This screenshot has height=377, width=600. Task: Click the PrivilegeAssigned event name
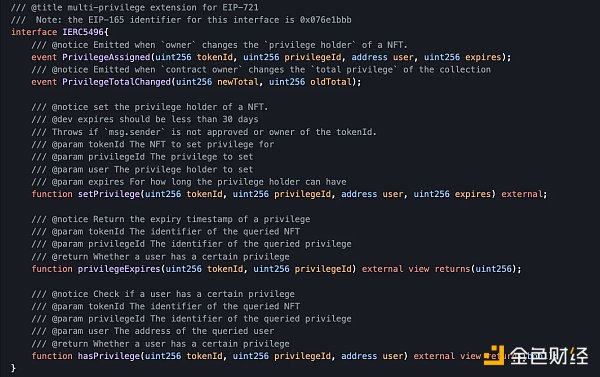(x=106, y=57)
